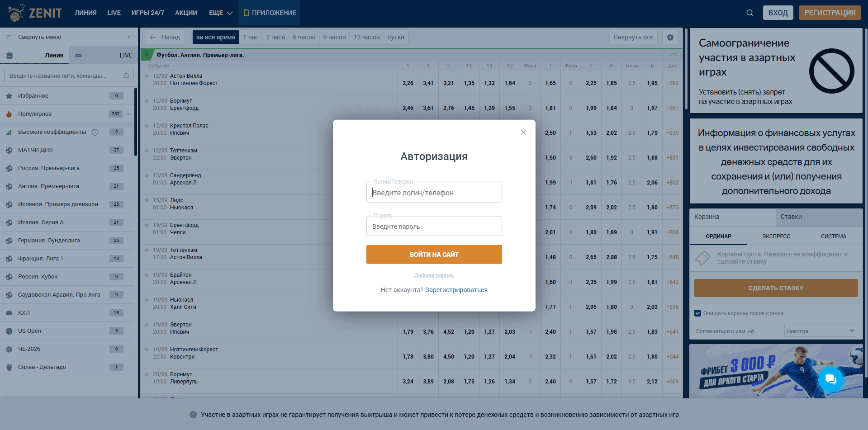Image resolution: width=868 pixels, height=430 pixels.
Task: Open the live chat bubble icon
Action: pos(830,379)
